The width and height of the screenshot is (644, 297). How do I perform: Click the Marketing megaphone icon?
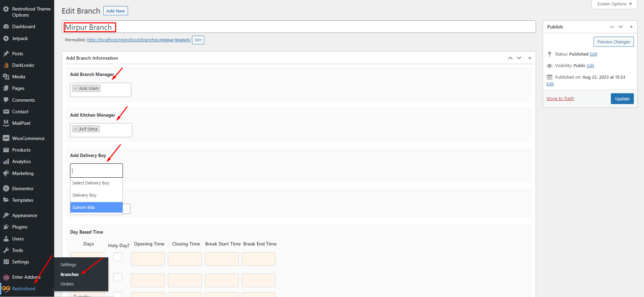[x=6, y=173]
